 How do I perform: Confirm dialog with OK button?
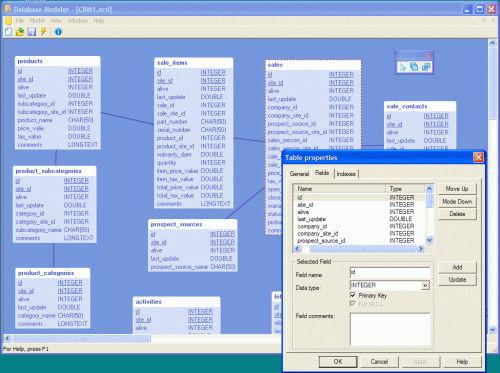tap(338, 361)
